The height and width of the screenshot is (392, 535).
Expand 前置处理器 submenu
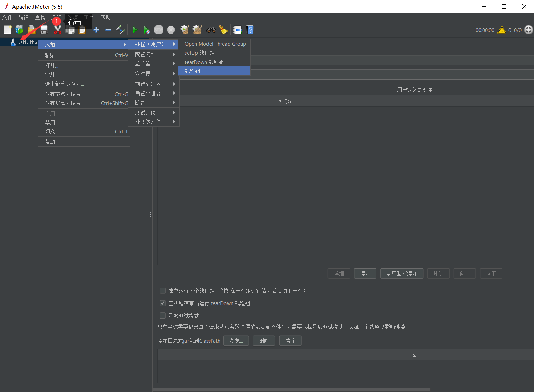[154, 84]
